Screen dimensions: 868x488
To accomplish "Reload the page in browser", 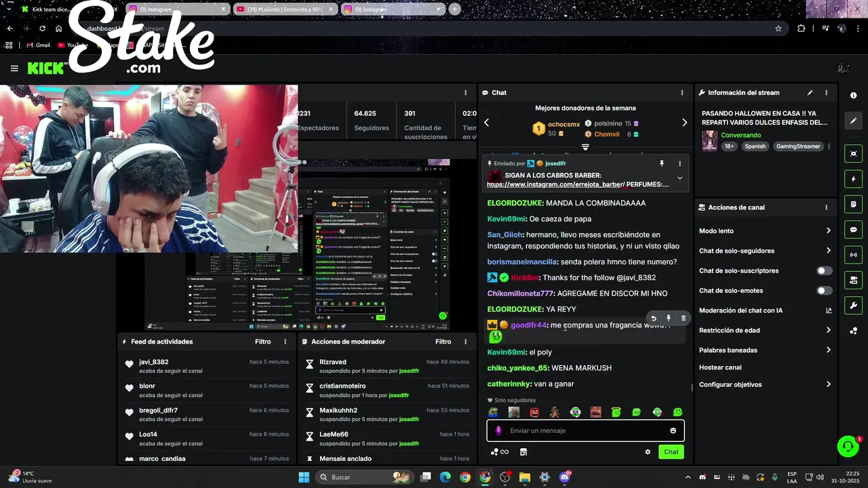I will (x=42, y=28).
